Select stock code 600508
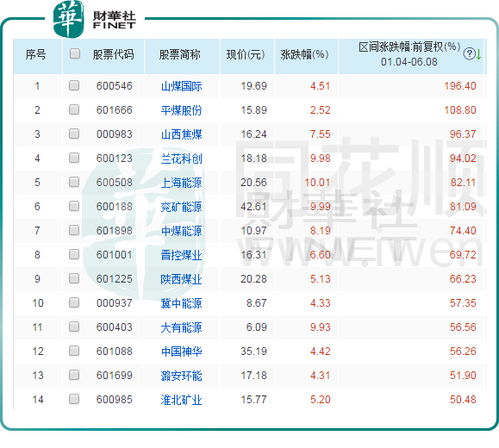The width and height of the screenshot is (499, 448). pyautogui.click(x=115, y=183)
